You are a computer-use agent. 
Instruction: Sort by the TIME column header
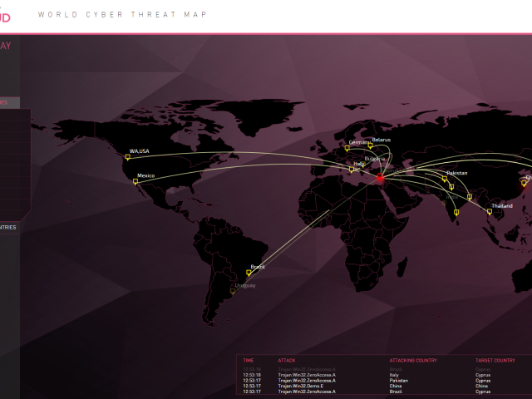249,361
